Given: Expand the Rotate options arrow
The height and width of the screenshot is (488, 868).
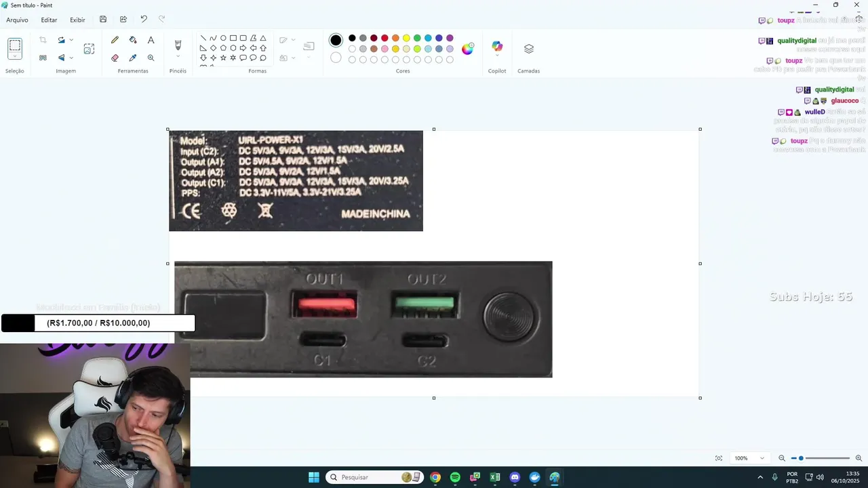Looking at the screenshot, I should pyautogui.click(x=71, y=40).
